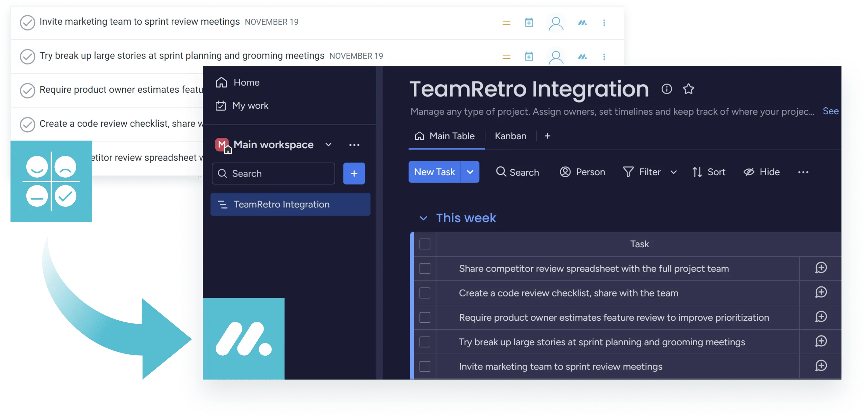This screenshot has height=419, width=868.
Task: Click monday.com icon on 'Try break up large stories' row
Action: click(582, 57)
